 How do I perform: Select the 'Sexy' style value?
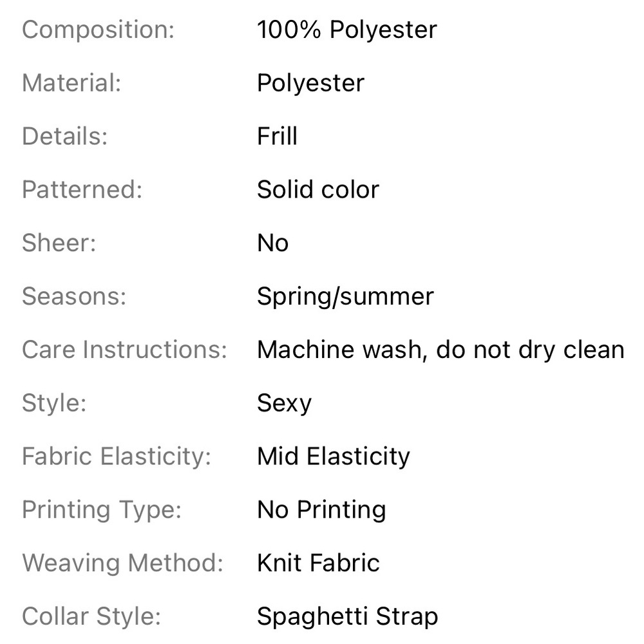tap(284, 403)
